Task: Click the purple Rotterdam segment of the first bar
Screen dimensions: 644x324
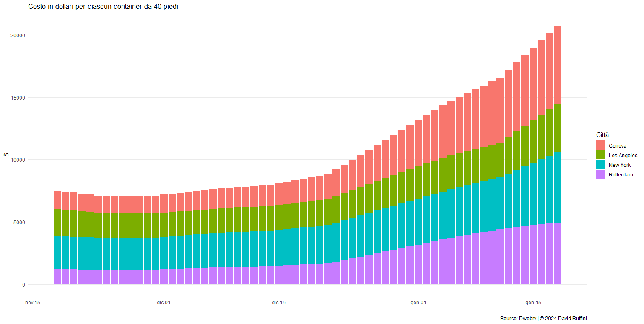Action: tap(57, 277)
